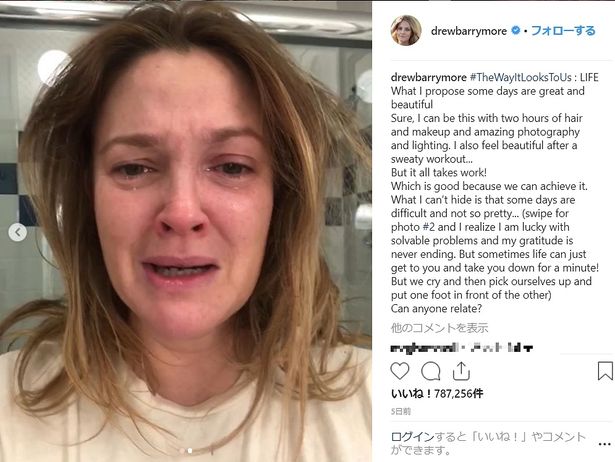Save the post with the bookmark icon
Screen dimensions: 615x462
pos(605,371)
